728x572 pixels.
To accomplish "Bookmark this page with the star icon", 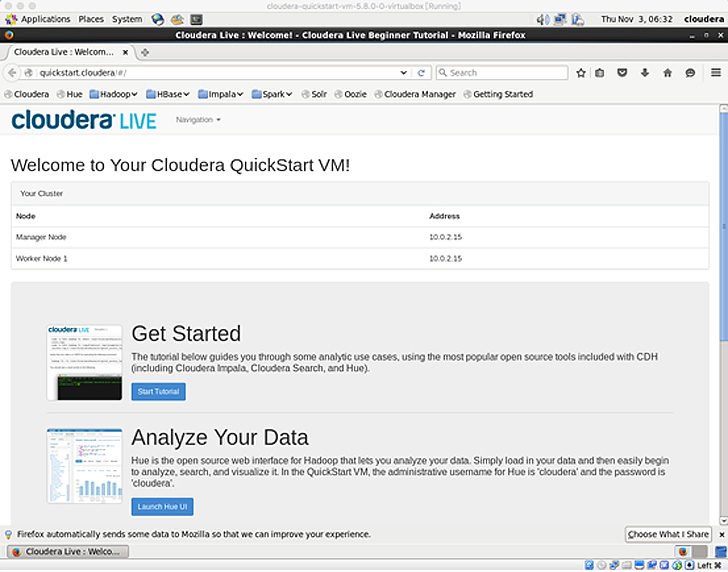I will point(580,73).
